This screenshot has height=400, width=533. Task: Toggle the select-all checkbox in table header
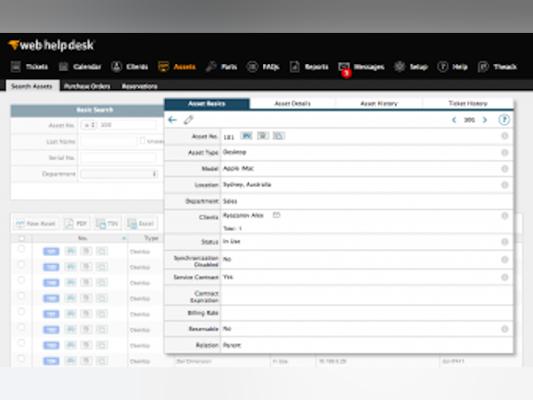21,238
